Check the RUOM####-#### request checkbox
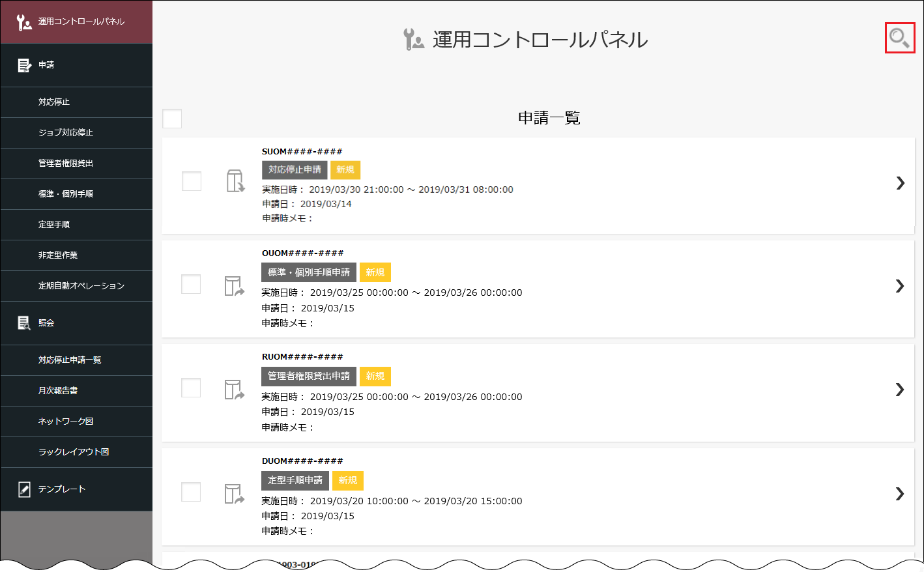The image size is (924, 572). (x=191, y=388)
